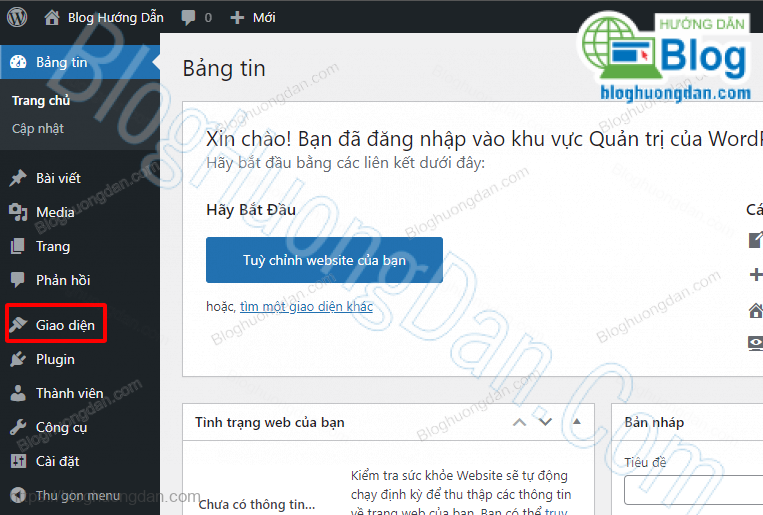Open the Phản hồi menu
This screenshot has width=763, height=515.
click(x=63, y=280)
